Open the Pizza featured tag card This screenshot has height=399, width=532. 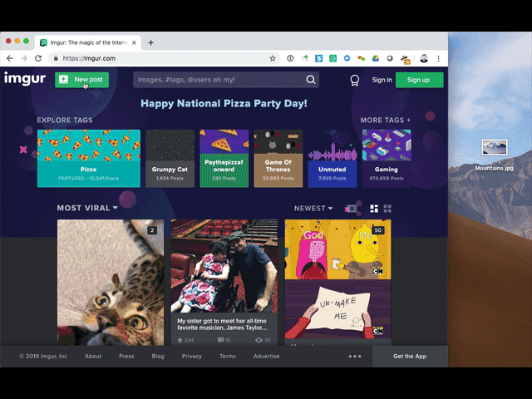[89, 159]
